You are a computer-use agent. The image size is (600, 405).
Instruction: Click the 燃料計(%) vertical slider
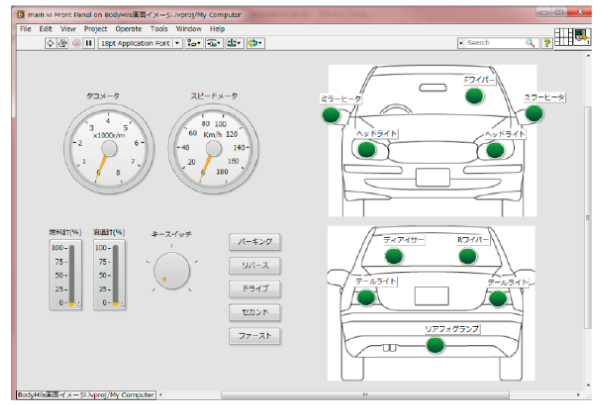pos(72,275)
